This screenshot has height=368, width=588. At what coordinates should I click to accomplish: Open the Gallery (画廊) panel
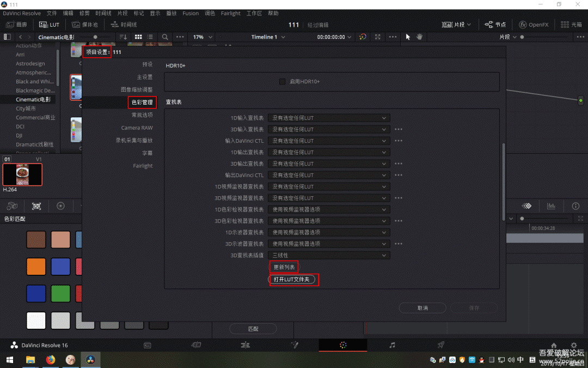click(17, 25)
